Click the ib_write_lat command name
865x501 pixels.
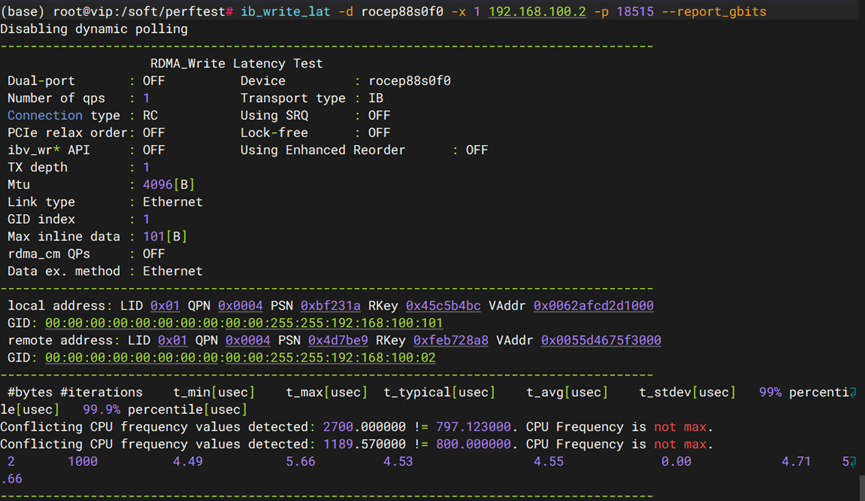click(284, 12)
